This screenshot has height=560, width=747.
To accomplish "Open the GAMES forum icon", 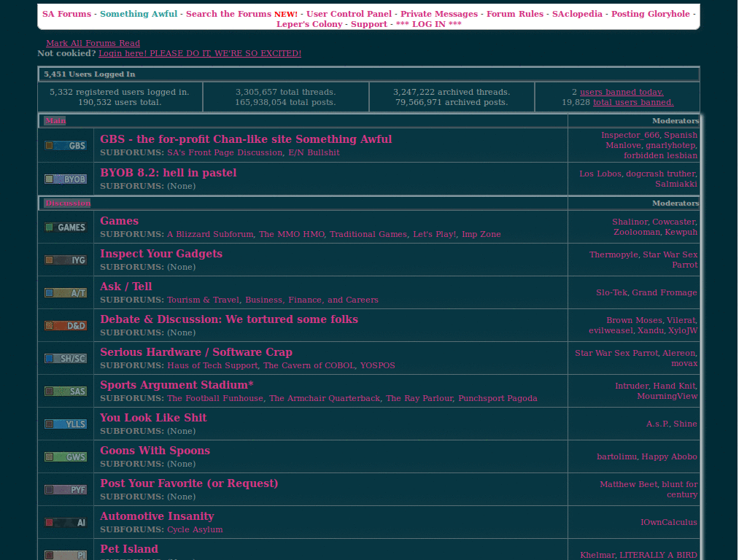I will pos(66,227).
